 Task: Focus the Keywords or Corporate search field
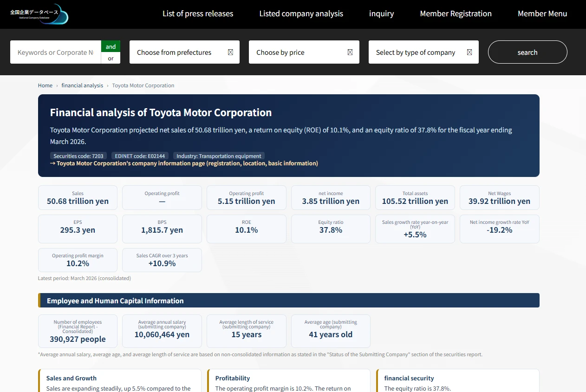[x=56, y=52]
